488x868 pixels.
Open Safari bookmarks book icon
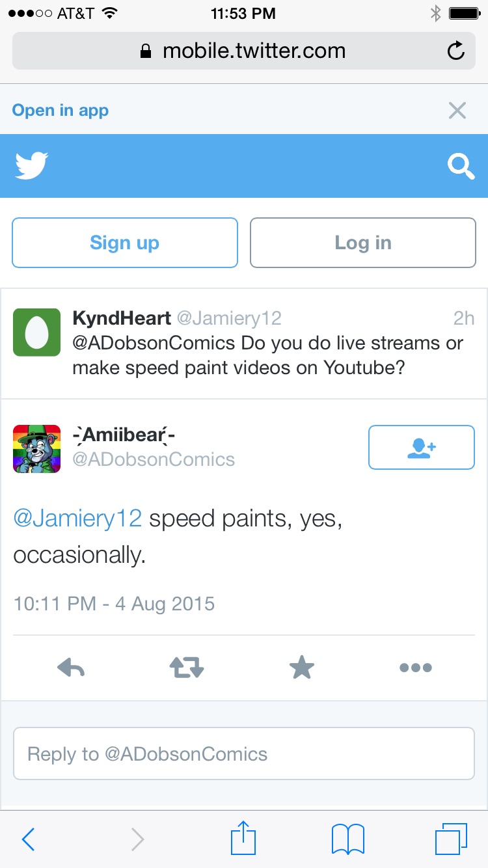tap(348, 839)
